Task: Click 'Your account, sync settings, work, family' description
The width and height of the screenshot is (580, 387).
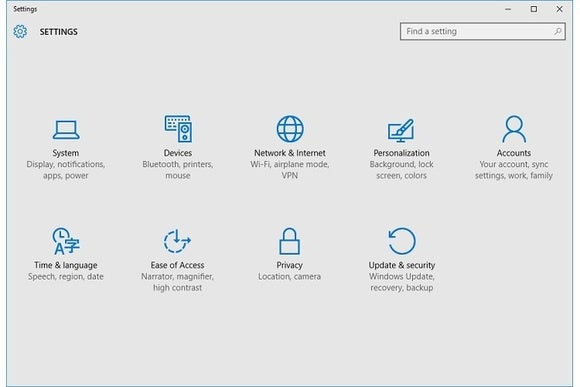Action: (514, 170)
